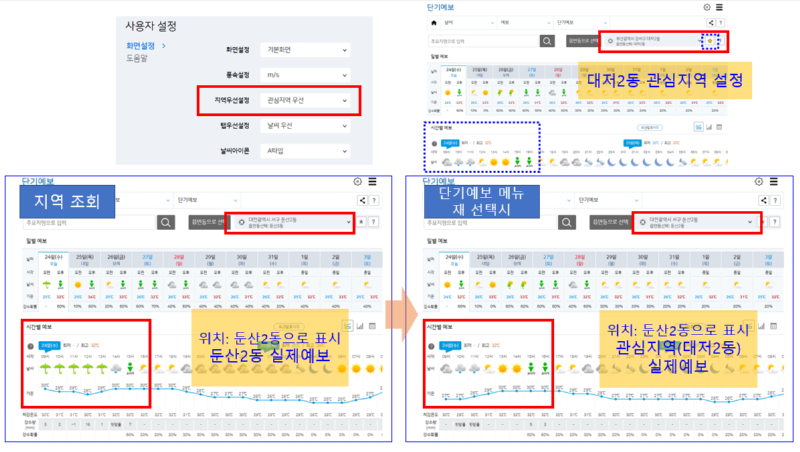Toggle favorite star in 지역 조회 panel
The image size is (800, 452).
[361, 222]
